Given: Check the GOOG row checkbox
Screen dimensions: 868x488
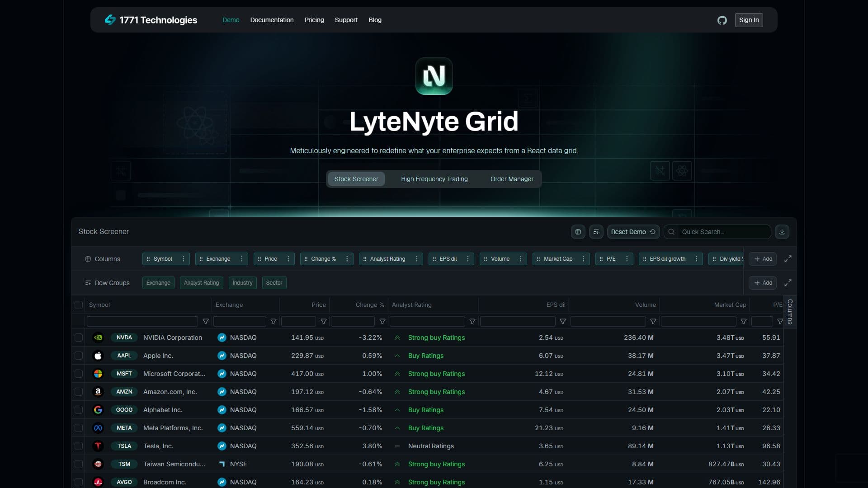Looking at the screenshot, I should pos(79,410).
